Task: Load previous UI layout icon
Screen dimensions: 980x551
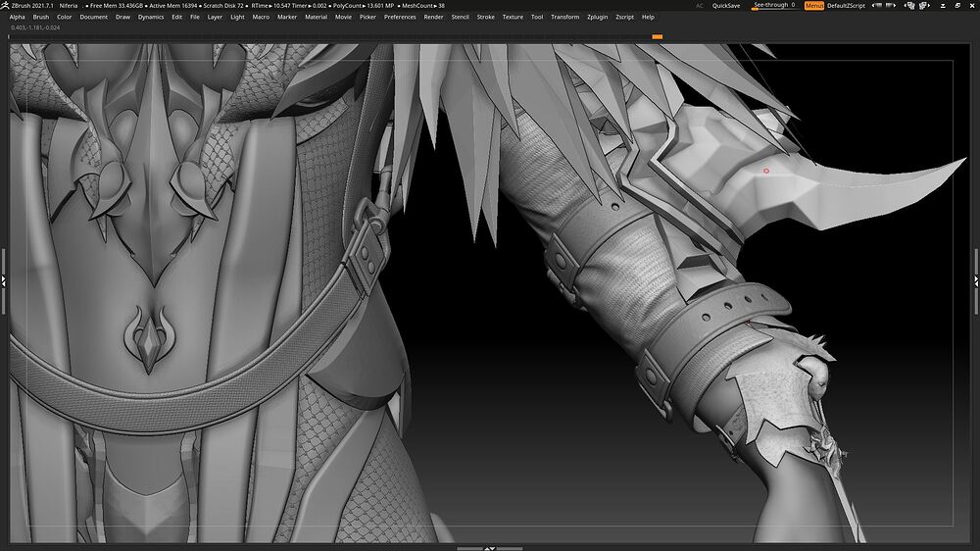Action: (x=910, y=6)
